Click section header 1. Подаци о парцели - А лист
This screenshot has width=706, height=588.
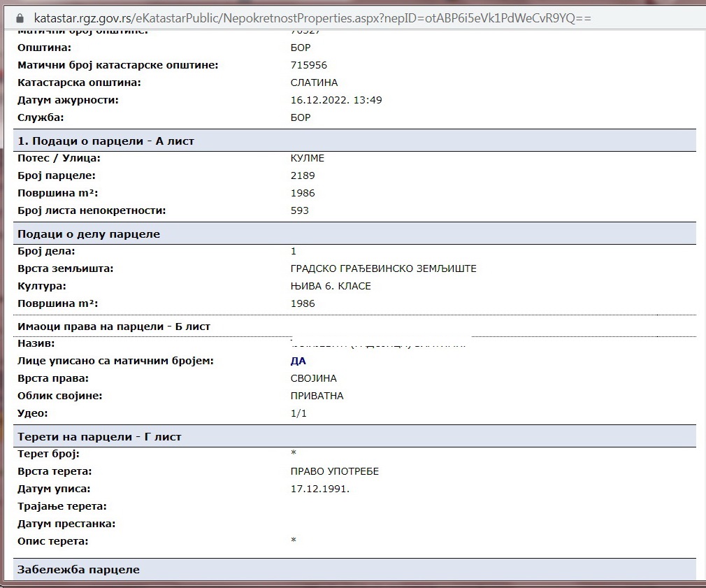tap(106, 141)
